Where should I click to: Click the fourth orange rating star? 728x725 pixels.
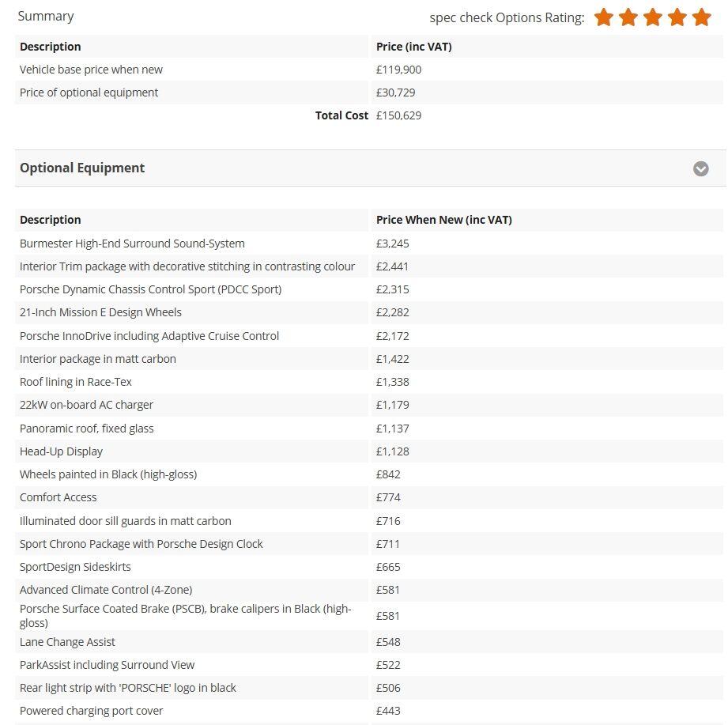pos(677,17)
